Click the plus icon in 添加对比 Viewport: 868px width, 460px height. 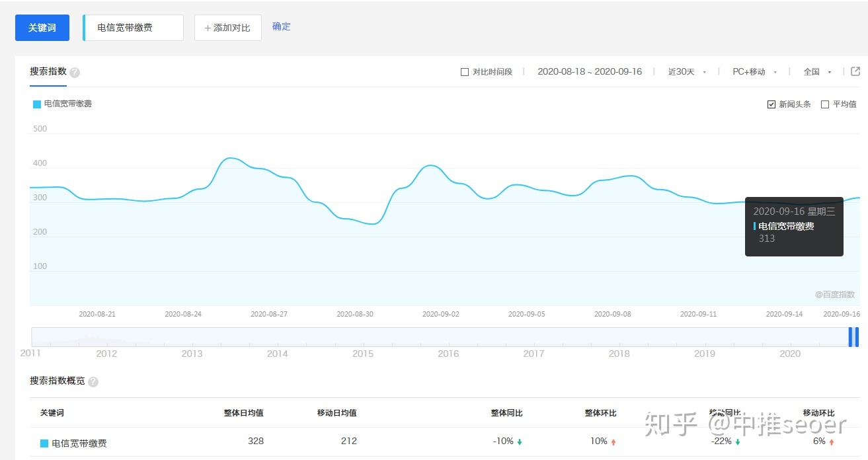(208, 28)
